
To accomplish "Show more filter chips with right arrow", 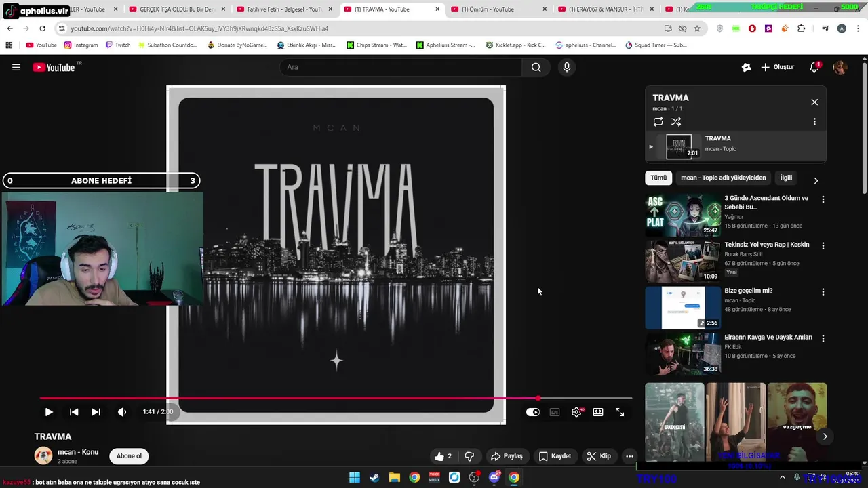I will 816,180.
